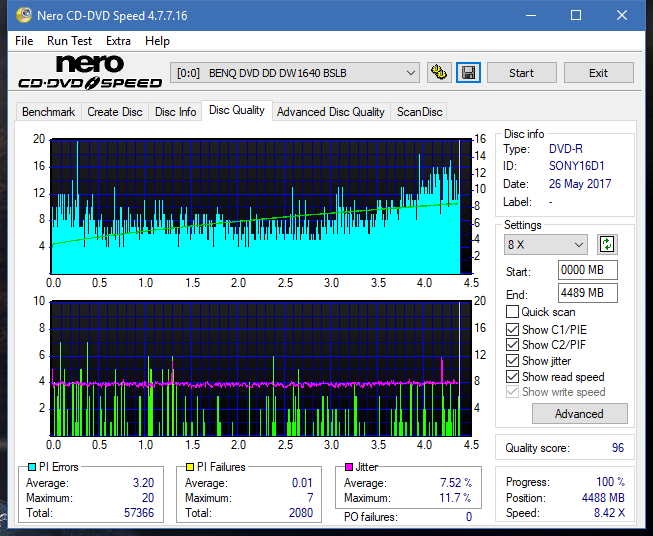
Task: Click the Jitter Maximum 11.7 % value
Action: click(455, 498)
